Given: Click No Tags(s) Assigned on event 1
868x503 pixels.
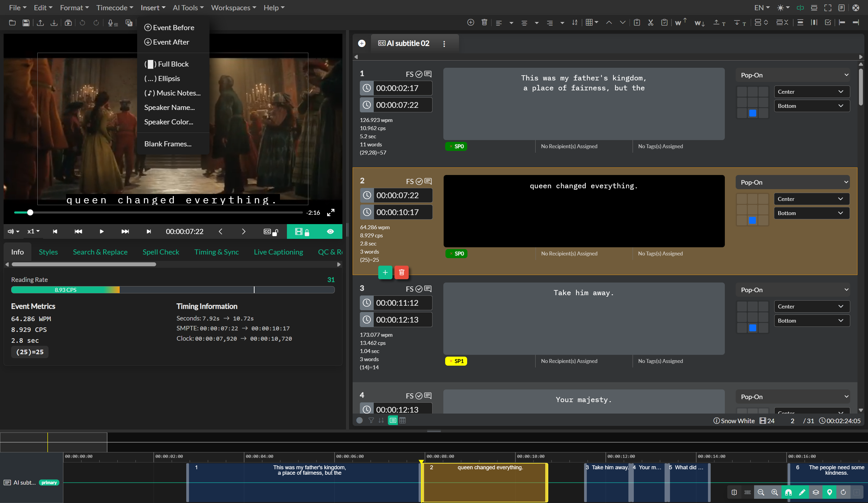Looking at the screenshot, I should pos(660,146).
